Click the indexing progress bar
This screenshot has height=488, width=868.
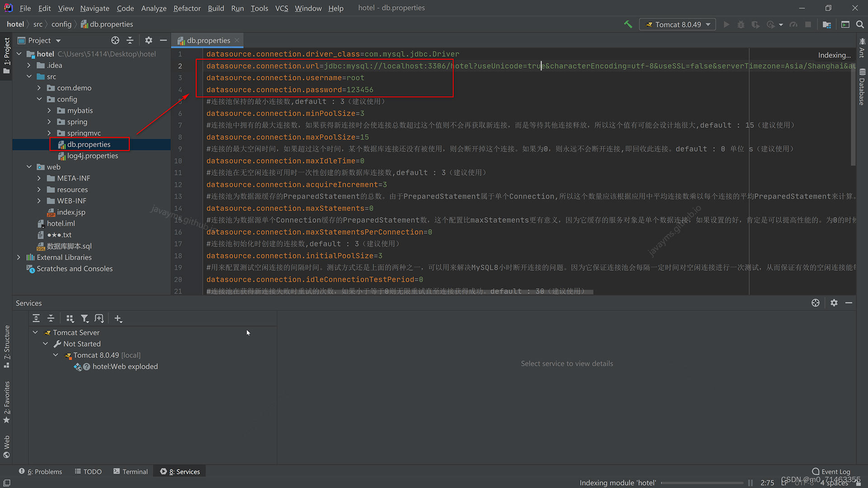[702, 483]
